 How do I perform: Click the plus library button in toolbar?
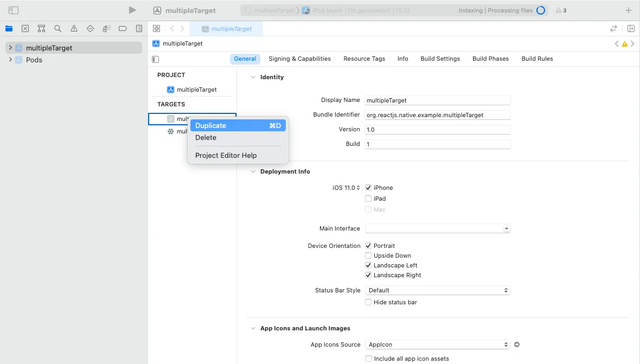point(629,10)
